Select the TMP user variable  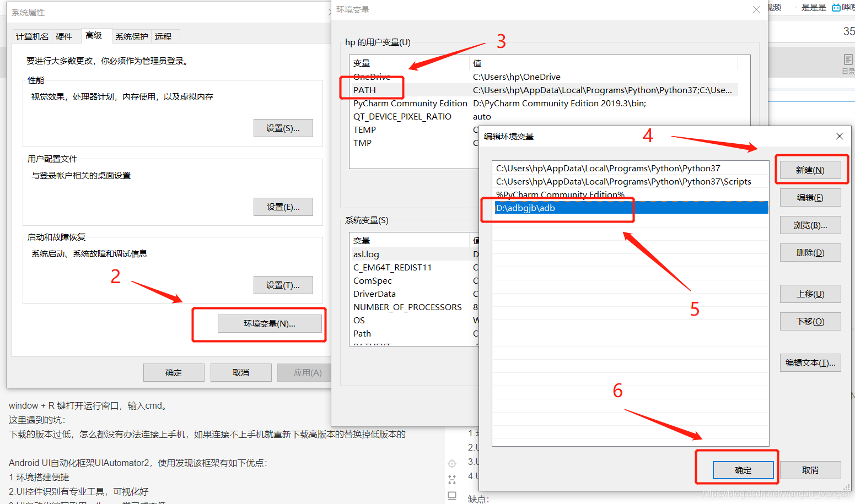pos(415,143)
